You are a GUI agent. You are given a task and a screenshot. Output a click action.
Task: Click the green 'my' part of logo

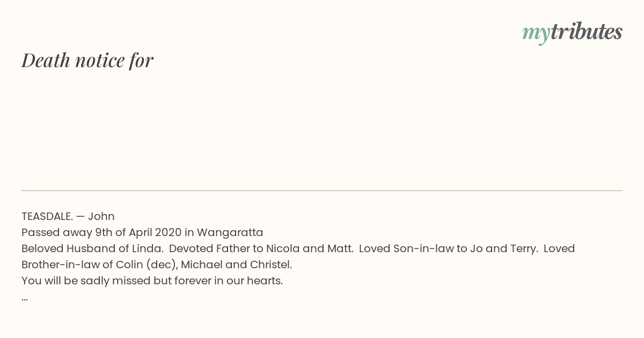536,34
